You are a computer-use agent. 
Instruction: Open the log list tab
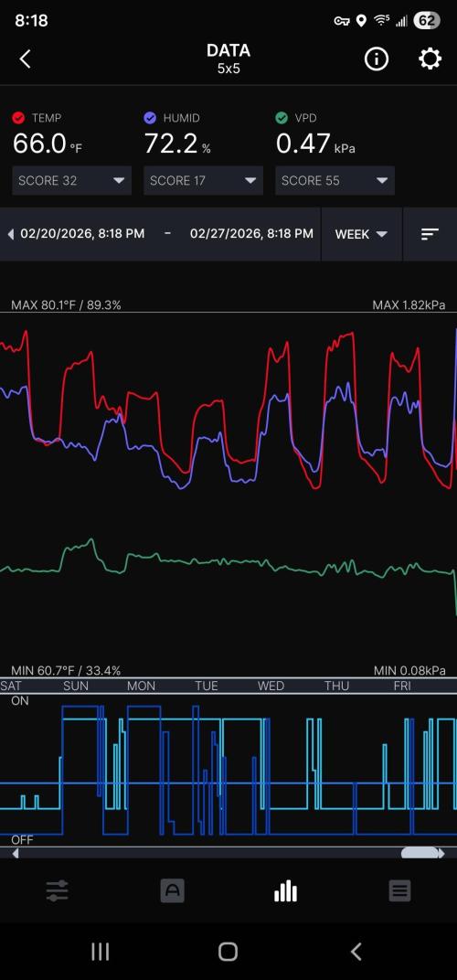tap(400, 890)
